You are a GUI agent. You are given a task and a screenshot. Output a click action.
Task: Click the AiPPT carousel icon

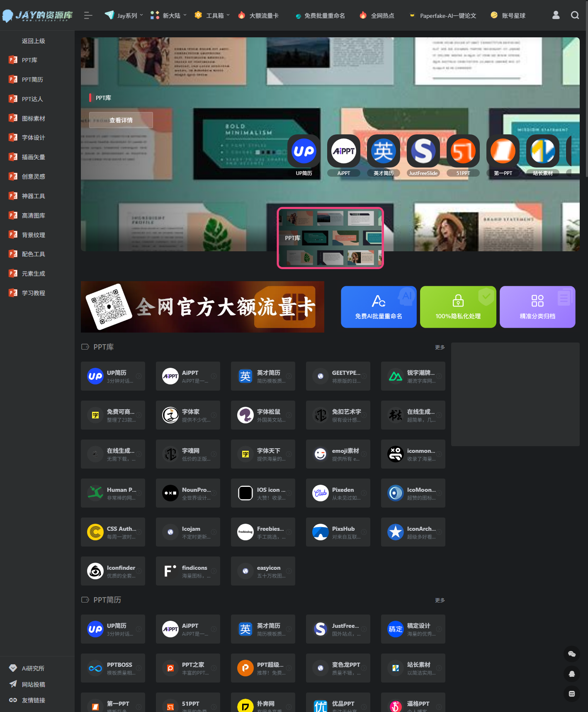click(x=344, y=151)
